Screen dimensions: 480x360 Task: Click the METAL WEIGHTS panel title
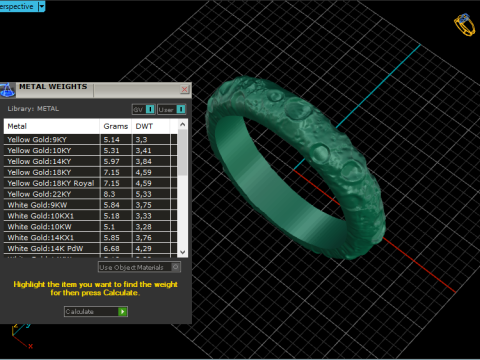[x=53, y=87]
